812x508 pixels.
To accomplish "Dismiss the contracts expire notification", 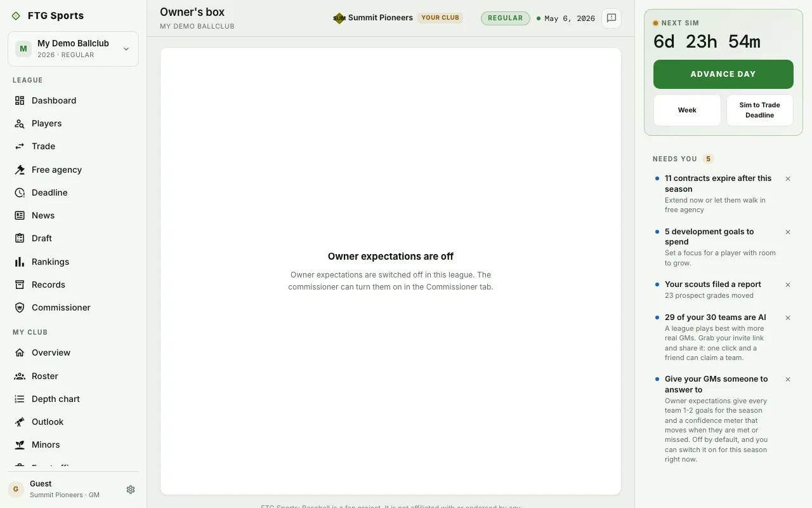I will point(788,179).
